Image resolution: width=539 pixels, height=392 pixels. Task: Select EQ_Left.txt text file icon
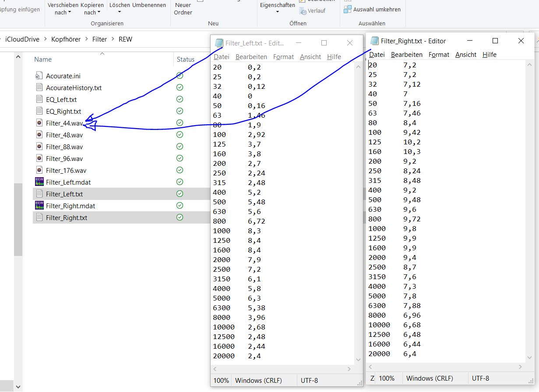39,99
